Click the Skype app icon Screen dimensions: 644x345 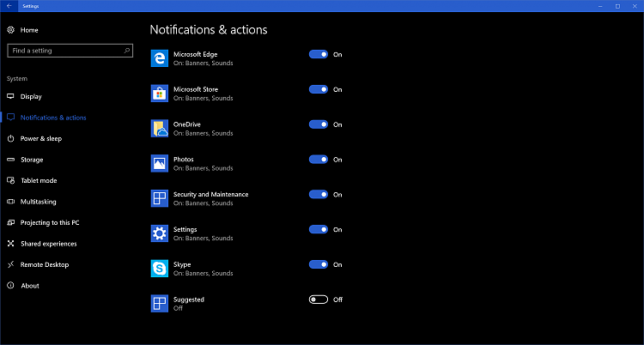pyautogui.click(x=160, y=269)
